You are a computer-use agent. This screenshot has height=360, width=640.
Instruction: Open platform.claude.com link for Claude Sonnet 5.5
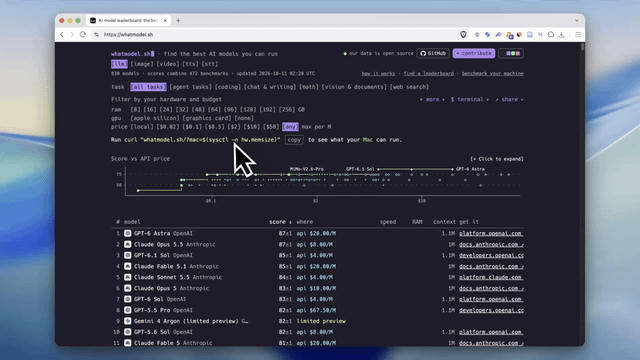491,277
